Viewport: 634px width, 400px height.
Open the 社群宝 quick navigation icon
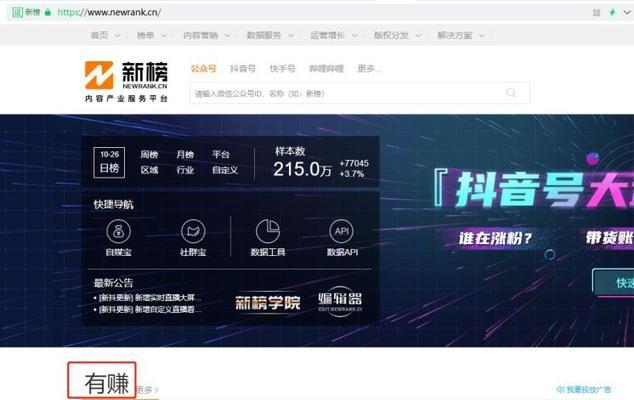click(193, 231)
